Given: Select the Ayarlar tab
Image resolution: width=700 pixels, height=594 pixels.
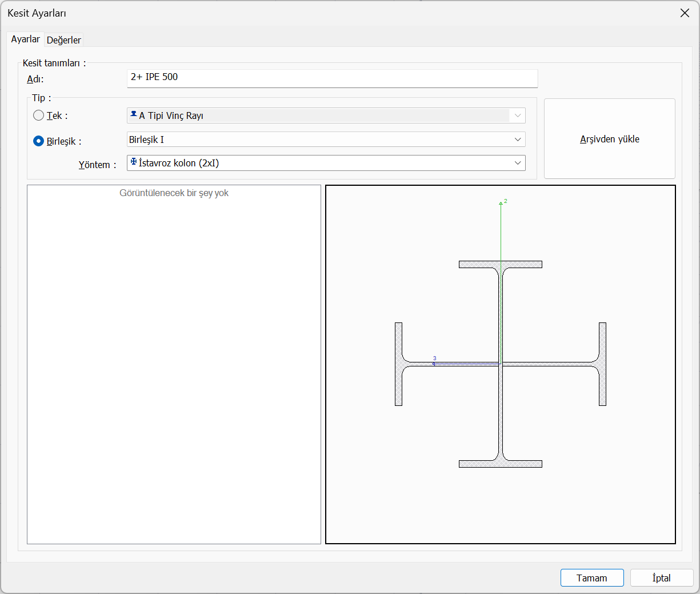Looking at the screenshot, I should (x=25, y=39).
